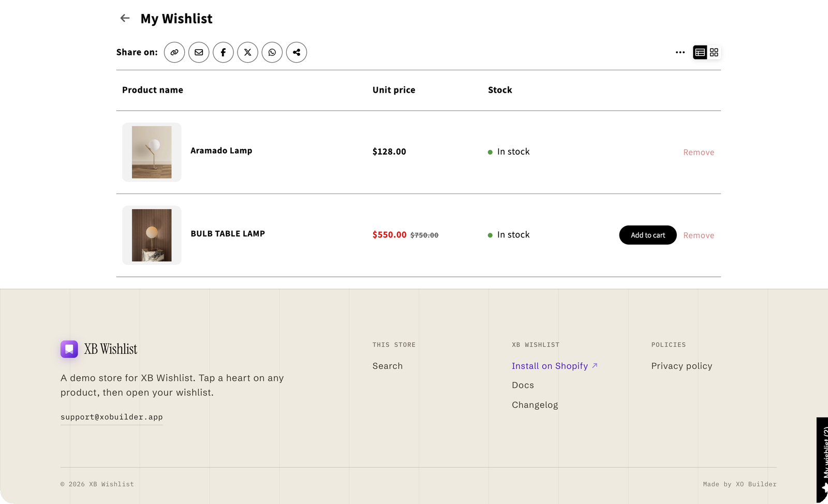Open the three-dots more options menu

point(680,52)
